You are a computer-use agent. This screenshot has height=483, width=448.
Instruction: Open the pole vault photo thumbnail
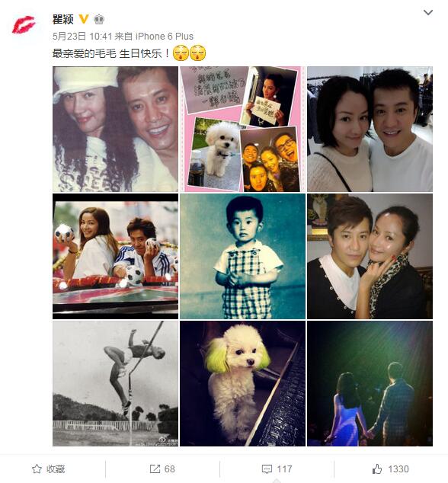point(115,383)
